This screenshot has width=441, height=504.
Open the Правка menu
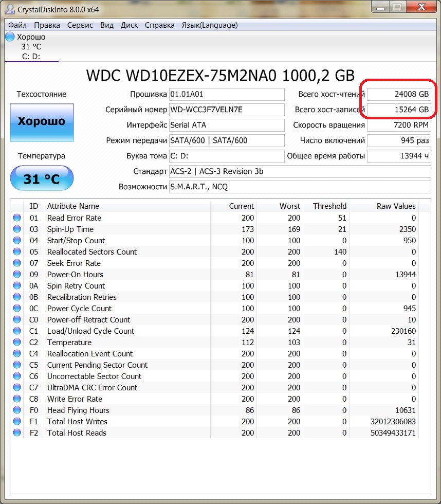(x=47, y=25)
